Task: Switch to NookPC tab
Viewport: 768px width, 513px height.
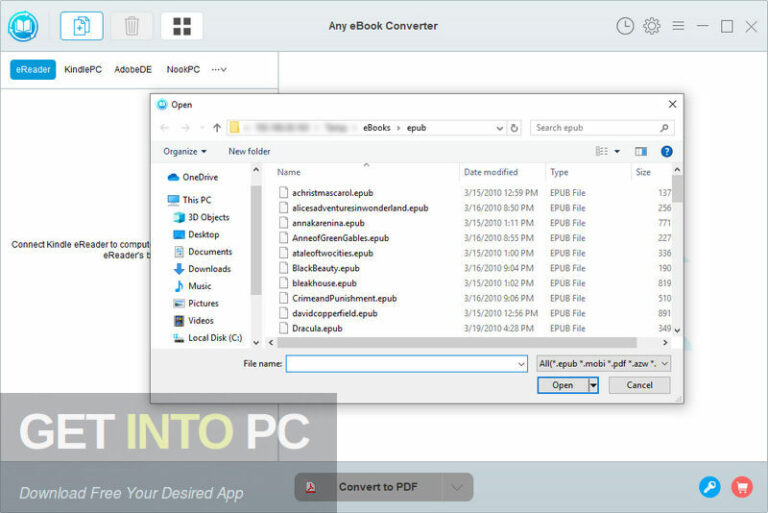Action: click(x=183, y=70)
